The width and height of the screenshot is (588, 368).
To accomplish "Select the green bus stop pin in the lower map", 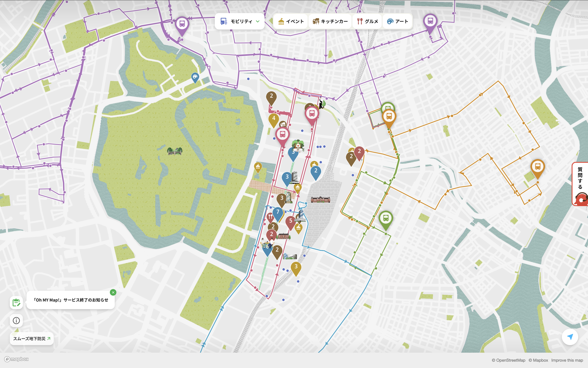I will [x=386, y=220].
